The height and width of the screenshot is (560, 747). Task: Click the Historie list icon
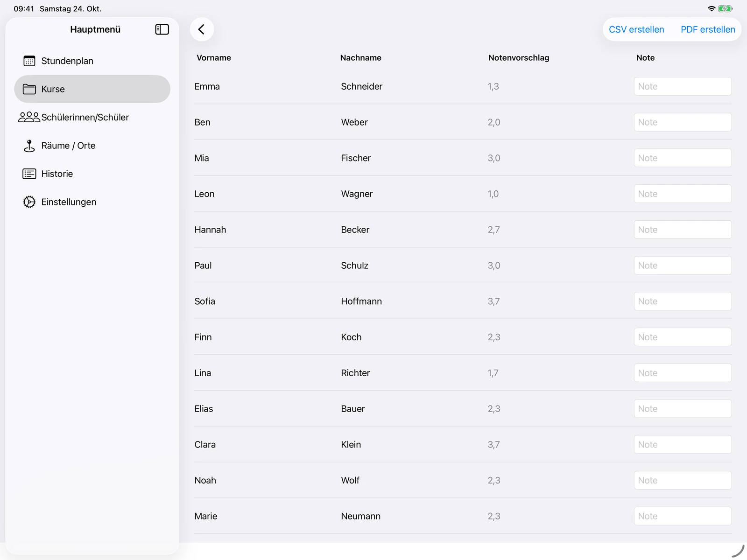tap(29, 174)
